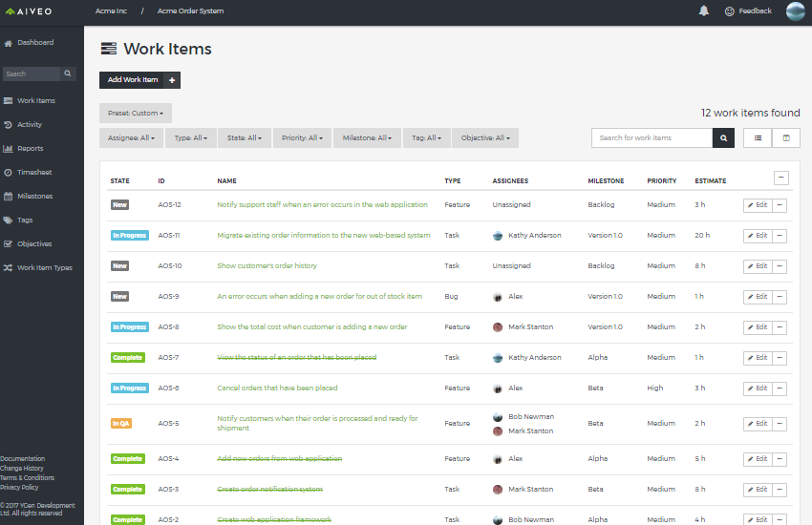Viewport: 812px width, 525px height.
Task: Open the Assignee: All filter dropdown
Action: tap(130, 137)
